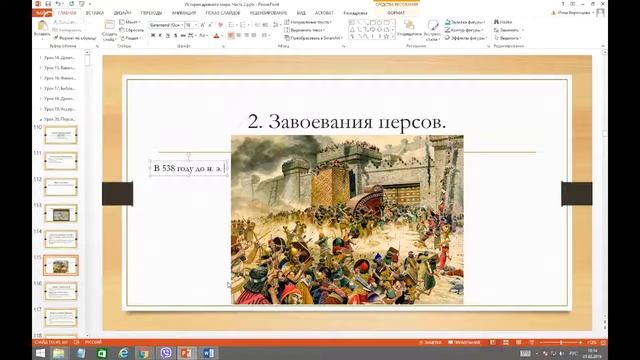Viewport: 640px width, 360px height.
Task: Open Word from the taskbar
Action: [x=208, y=353]
